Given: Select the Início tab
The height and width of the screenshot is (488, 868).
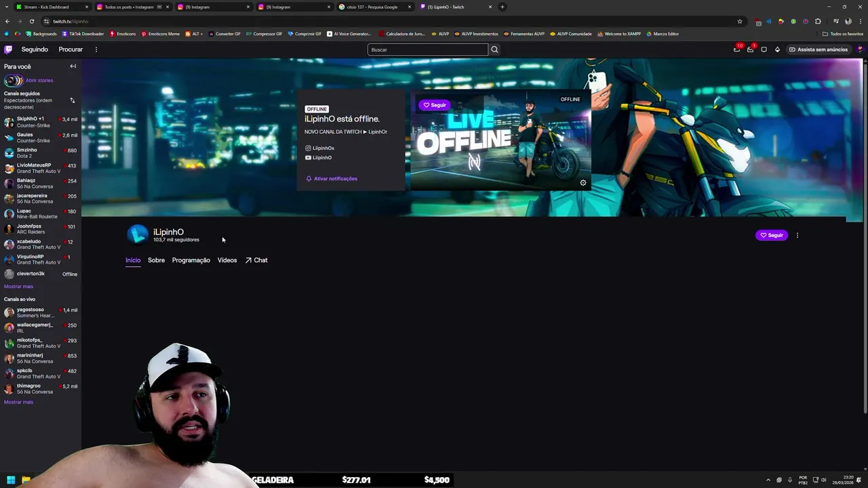Looking at the screenshot, I should [133, 260].
